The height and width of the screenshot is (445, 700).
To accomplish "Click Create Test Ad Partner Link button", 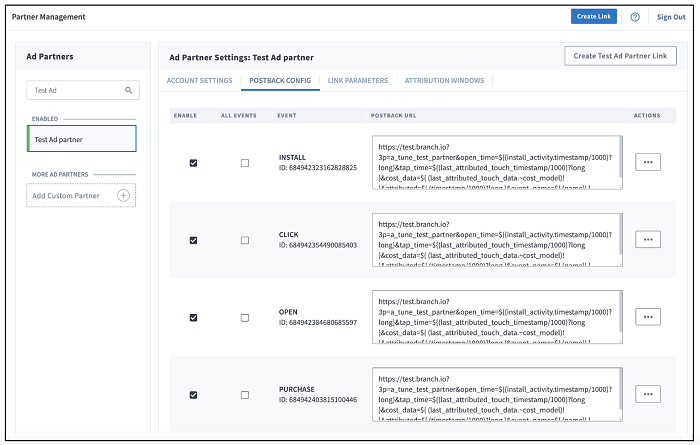I will pos(620,56).
